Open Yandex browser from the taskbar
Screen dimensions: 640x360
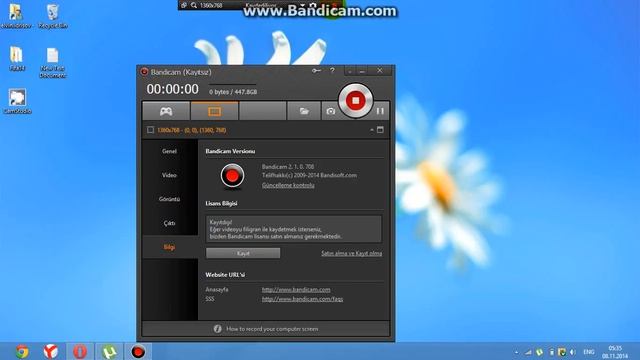point(51,351)
